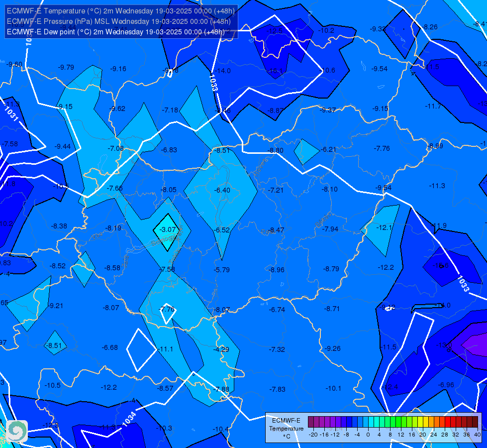Click the map value -5.79

click(222, 270)
